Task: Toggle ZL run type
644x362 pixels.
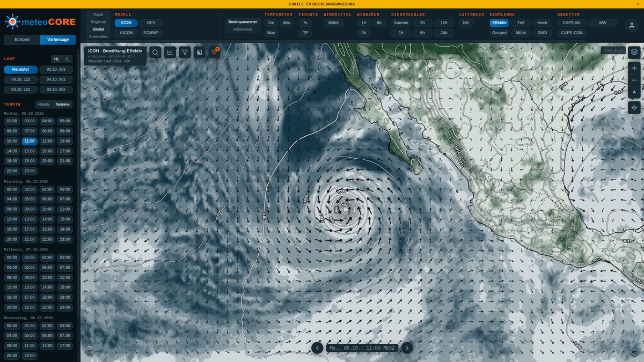Action: tap(67, 59)
